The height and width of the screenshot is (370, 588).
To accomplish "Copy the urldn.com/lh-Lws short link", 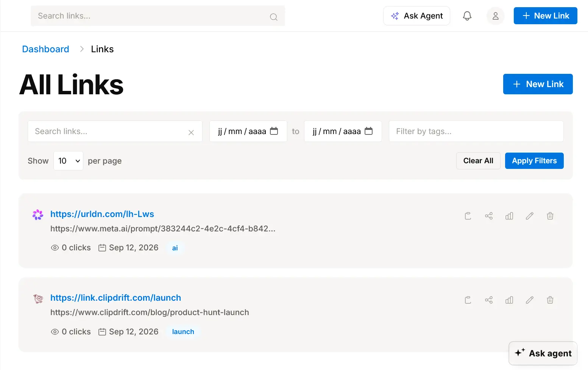I will coord(468,216).
